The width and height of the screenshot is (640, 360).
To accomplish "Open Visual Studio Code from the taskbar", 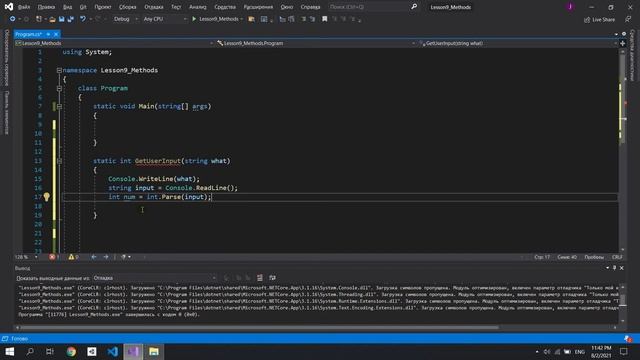I will coord(113,351).
